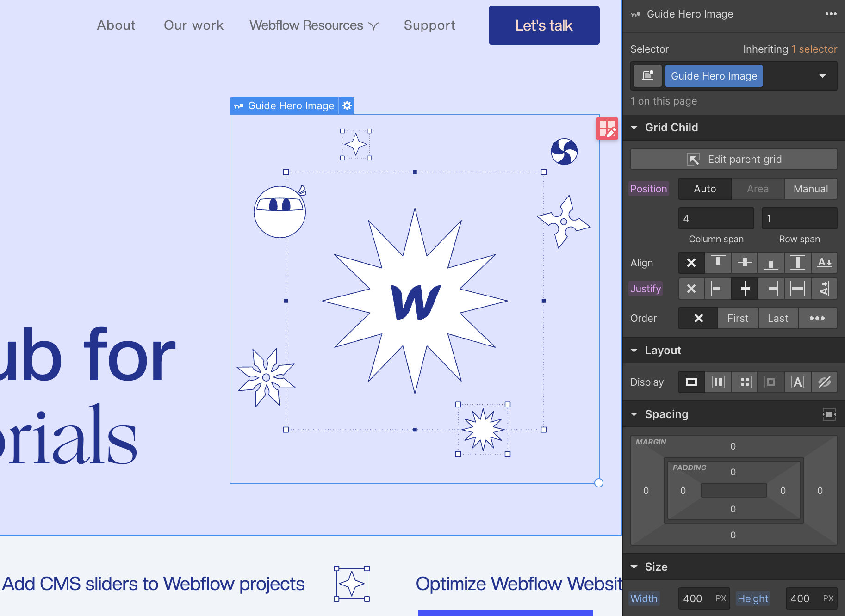The height and width of the screenshot is (616, 845).
Task: Set Display to block
Action: tap(691, 382)
